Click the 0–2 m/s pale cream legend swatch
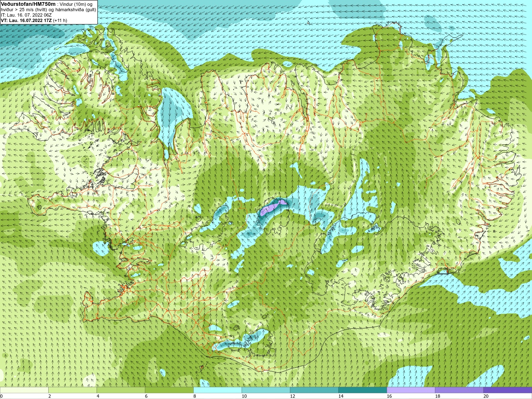This screenshot has width=532, height=399. [24, 390]
